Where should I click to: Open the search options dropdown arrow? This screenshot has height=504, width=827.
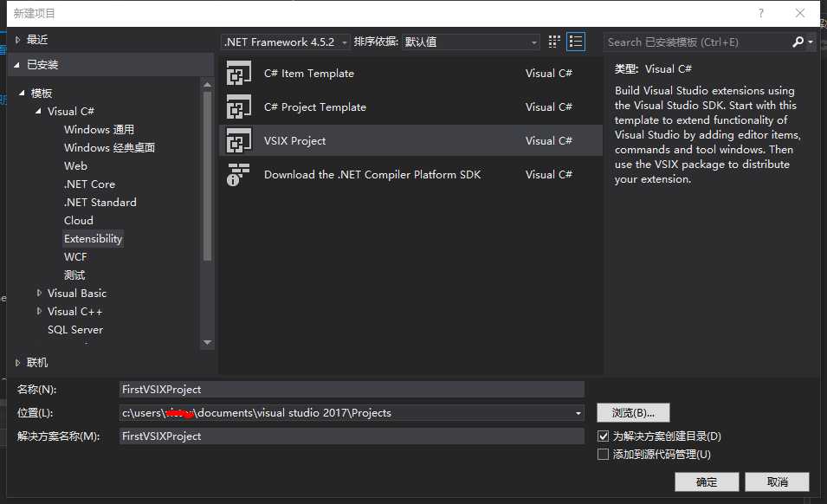point(811,42)
